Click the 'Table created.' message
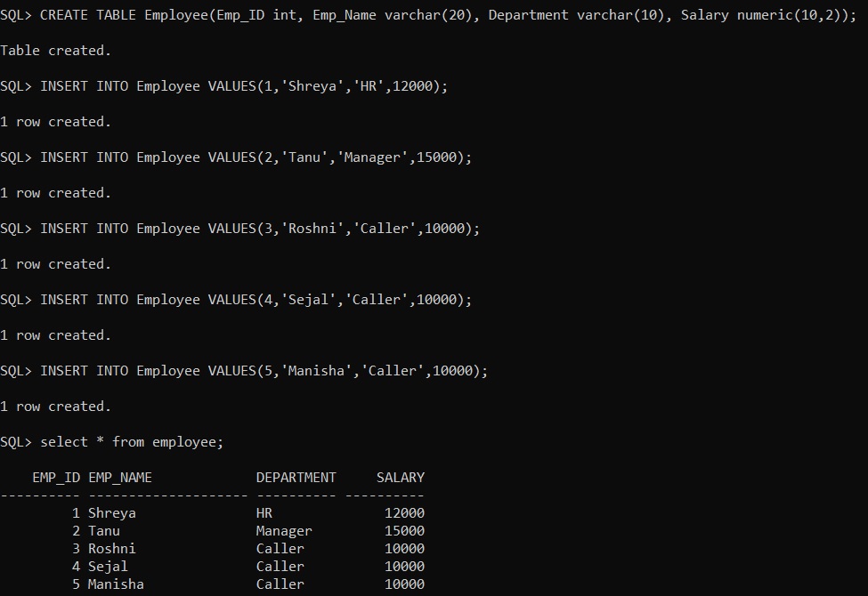Screen dimensions: 868x596 click(x=55, y=51)
